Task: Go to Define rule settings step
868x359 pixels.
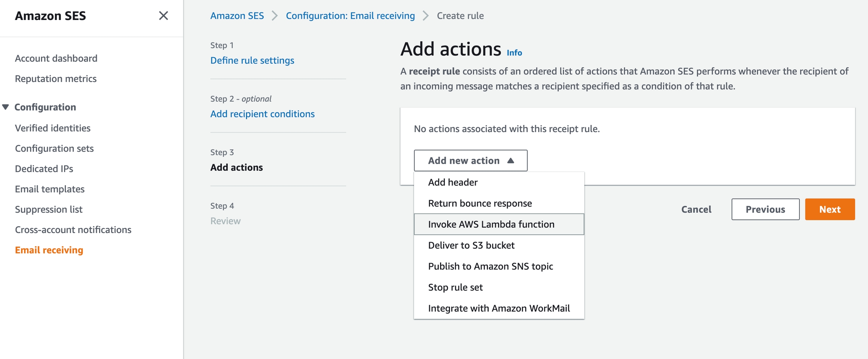Action: [x=252, y=61]
